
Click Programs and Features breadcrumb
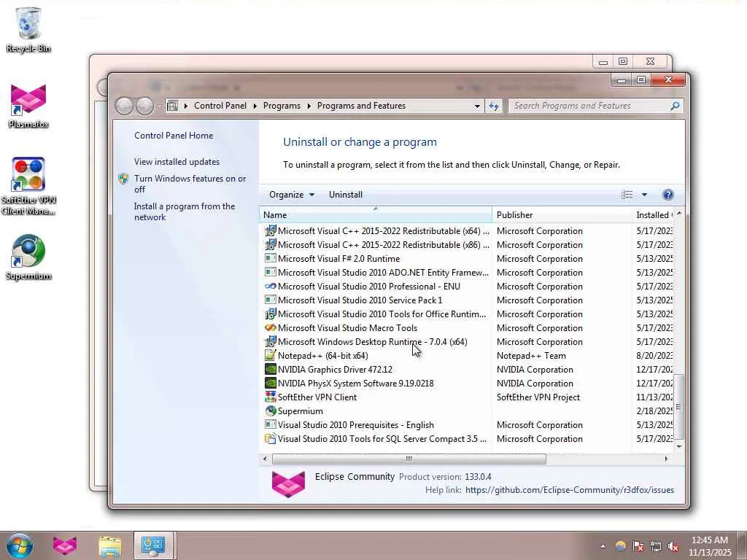pos(361,106)
